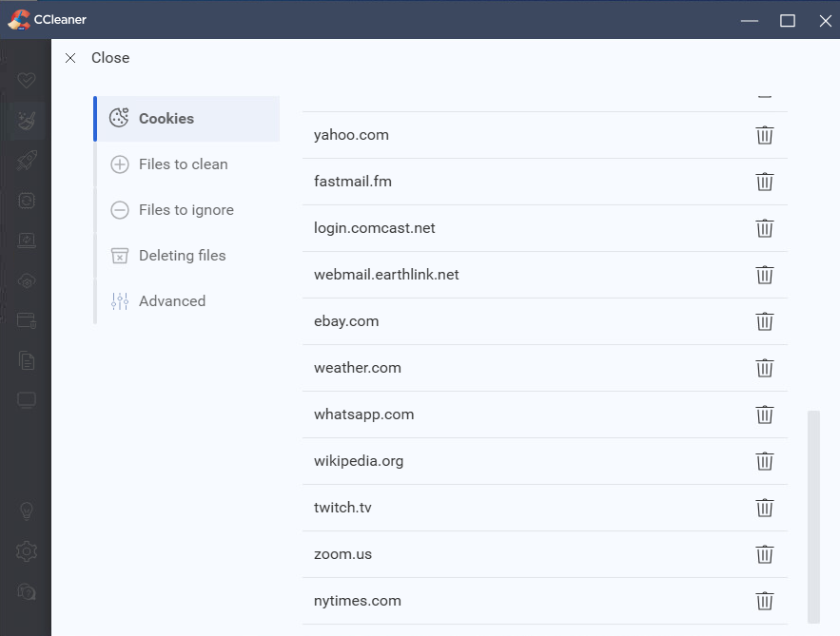
Task: Open the Files to ignore tab
Action: click(186, 210)
